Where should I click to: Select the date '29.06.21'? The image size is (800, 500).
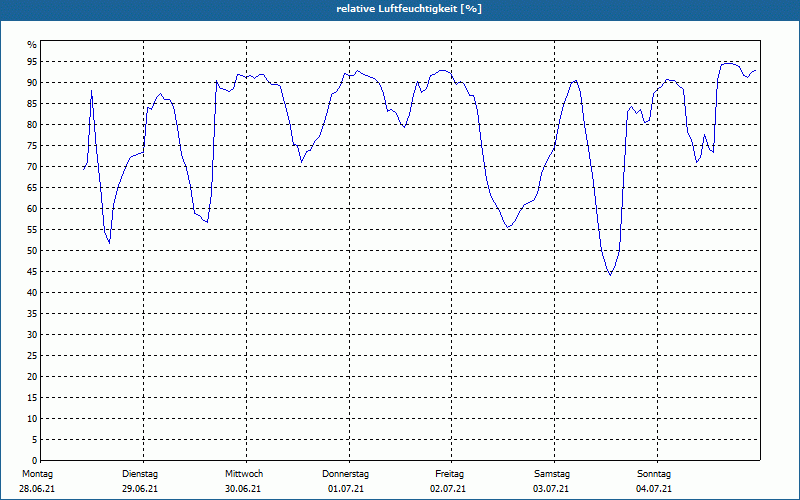pos(140,489)
